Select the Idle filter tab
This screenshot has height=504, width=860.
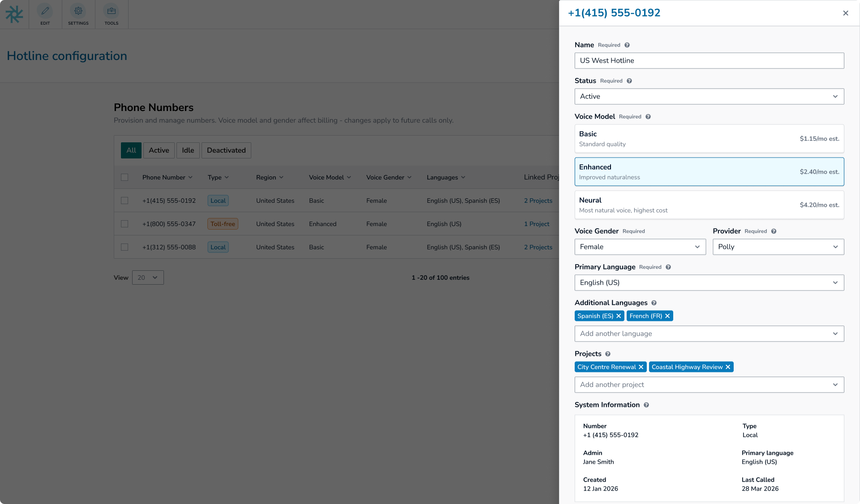point(188,150)
